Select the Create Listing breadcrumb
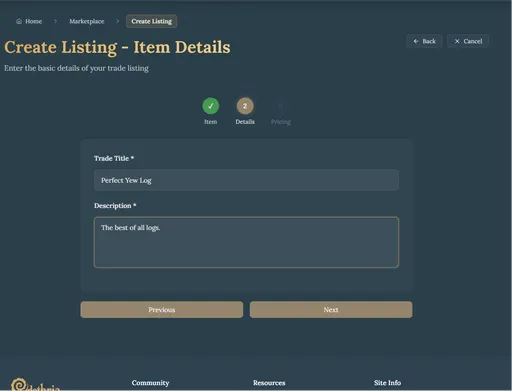The width and height of the screenshot is (512, 391). [152, 21]
